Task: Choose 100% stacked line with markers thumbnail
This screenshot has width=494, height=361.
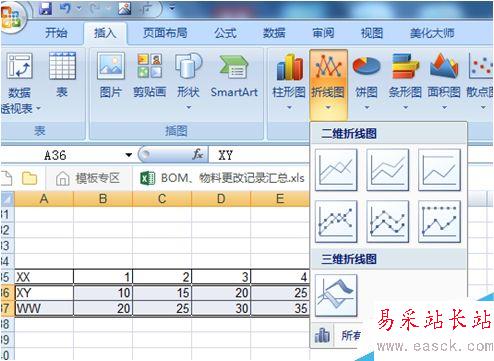Action: point(439,221)
